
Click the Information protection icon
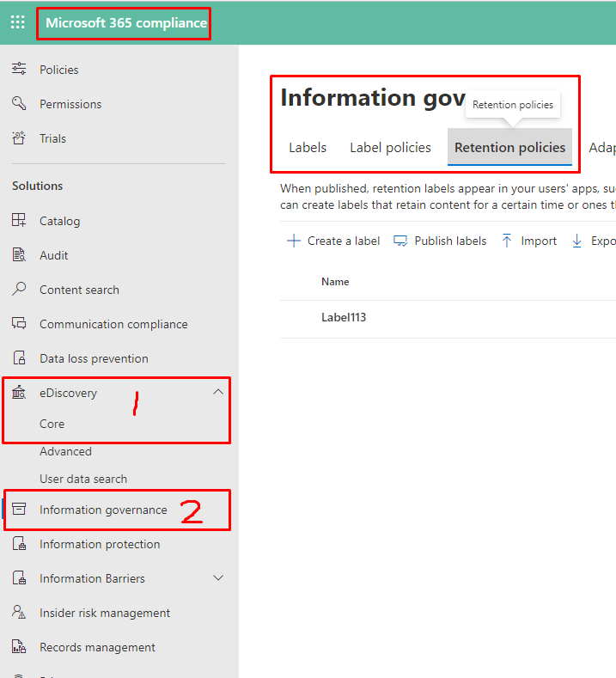(19, 544)
